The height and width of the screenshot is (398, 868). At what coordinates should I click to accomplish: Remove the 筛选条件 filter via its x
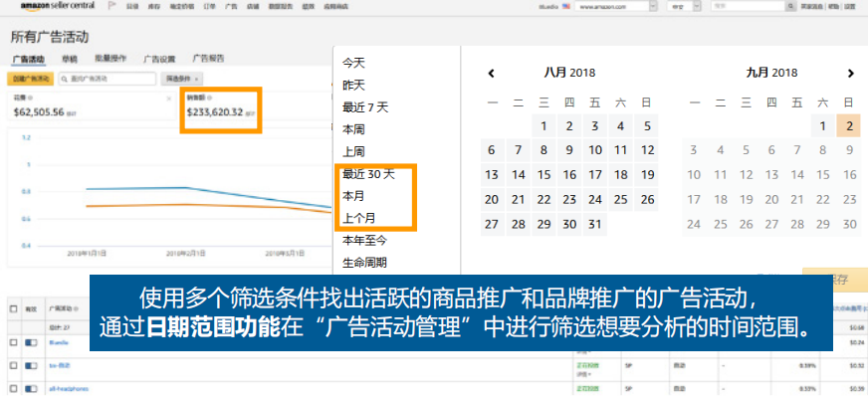[196, 80]
